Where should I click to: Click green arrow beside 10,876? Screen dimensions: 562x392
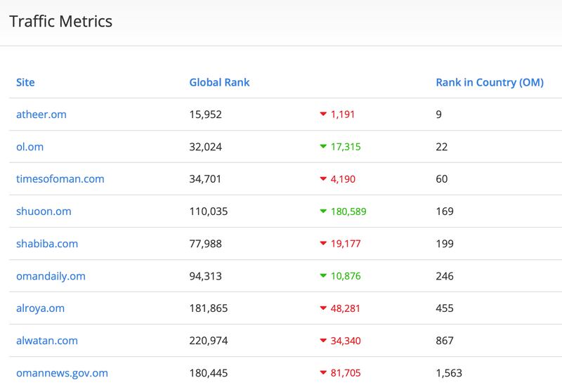[323, 276]
